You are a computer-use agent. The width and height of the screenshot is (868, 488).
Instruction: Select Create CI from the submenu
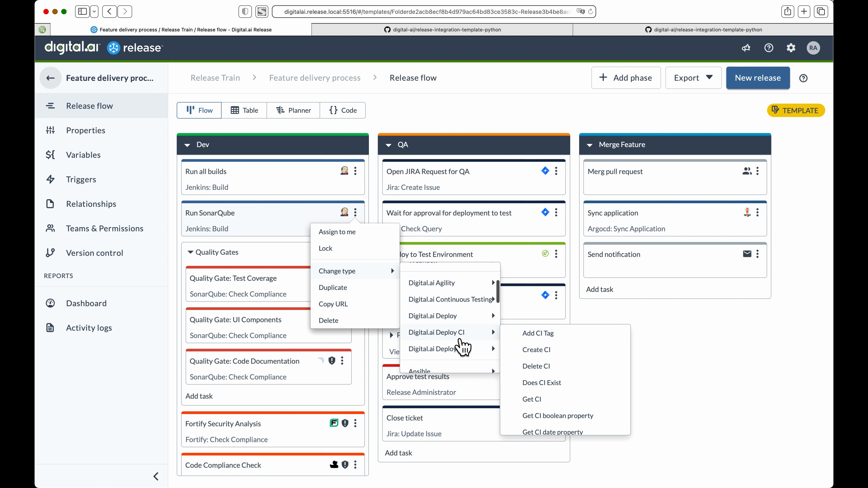point(536,350)
